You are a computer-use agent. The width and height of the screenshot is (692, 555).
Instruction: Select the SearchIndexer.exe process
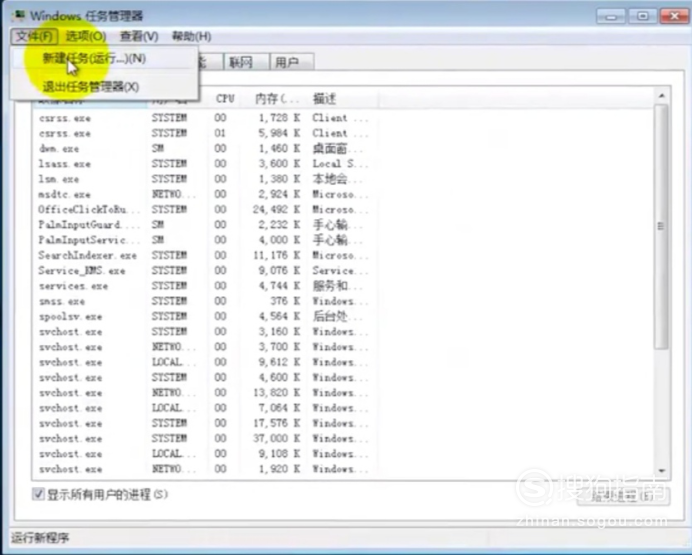(203, 255)
